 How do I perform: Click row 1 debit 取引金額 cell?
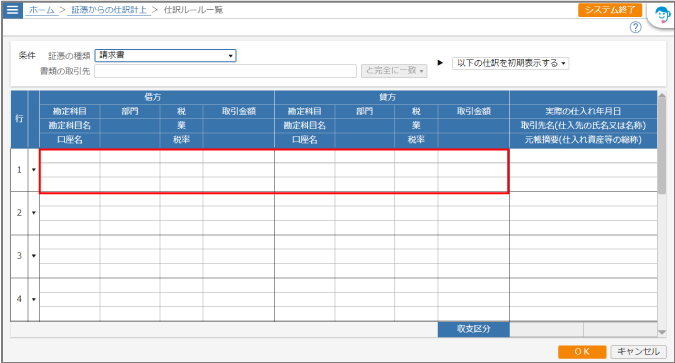click(238, 156)
